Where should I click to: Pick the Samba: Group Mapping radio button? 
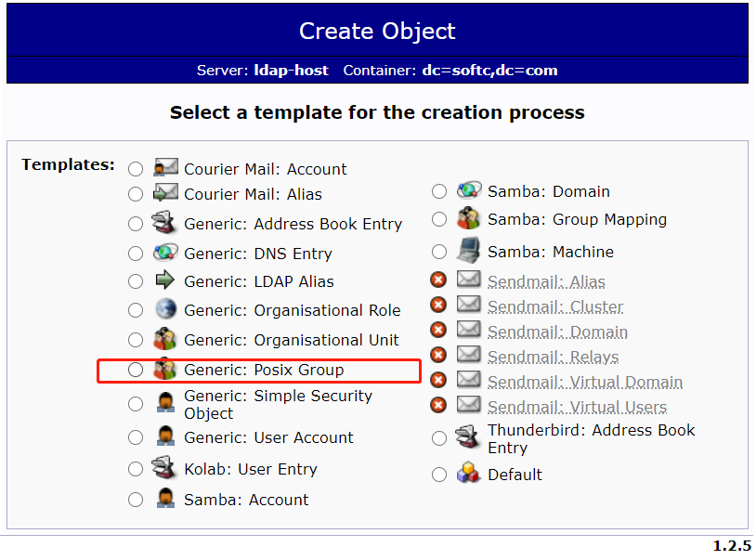439,220
